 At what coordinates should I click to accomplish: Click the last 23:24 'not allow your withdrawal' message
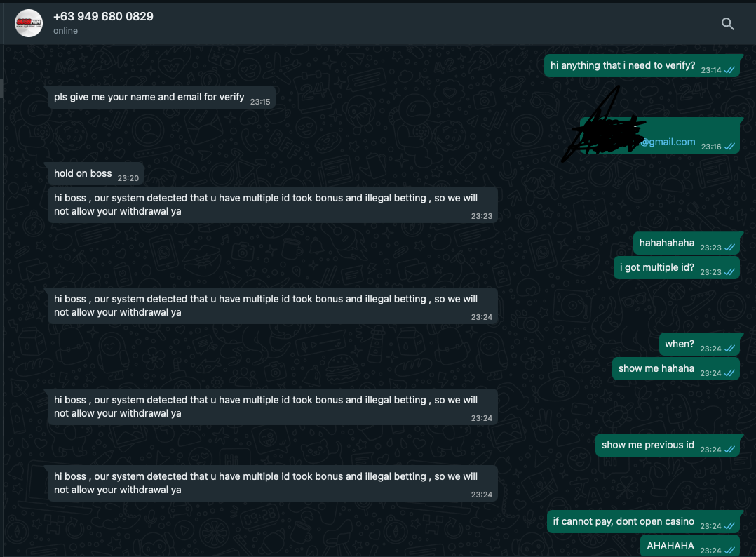tap(273, 484)
